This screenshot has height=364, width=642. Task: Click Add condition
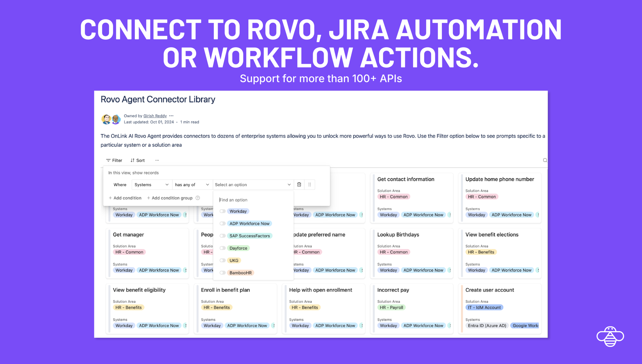[x=125, y=198]
